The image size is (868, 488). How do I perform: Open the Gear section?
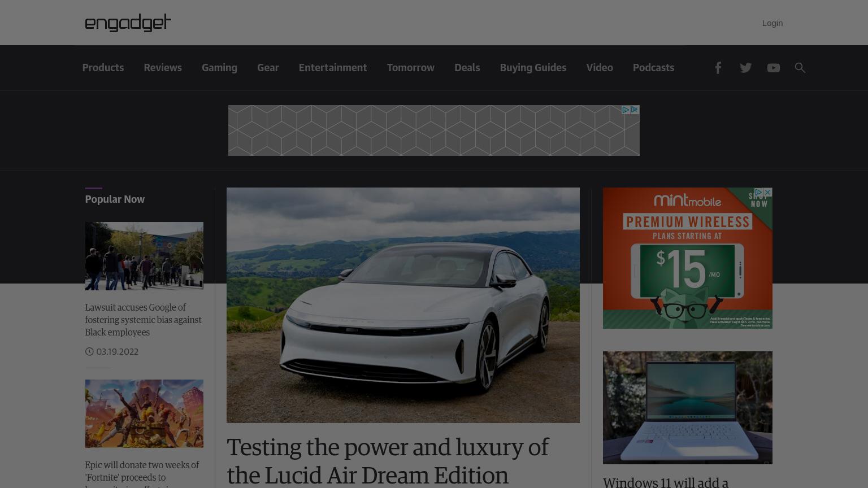[268, 68]
